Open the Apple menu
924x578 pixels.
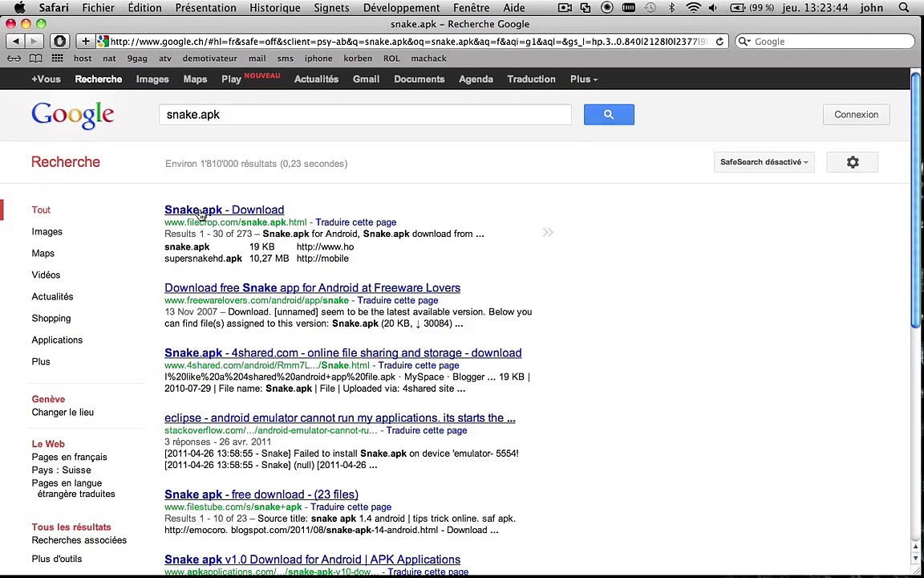[x=19, y=8]
